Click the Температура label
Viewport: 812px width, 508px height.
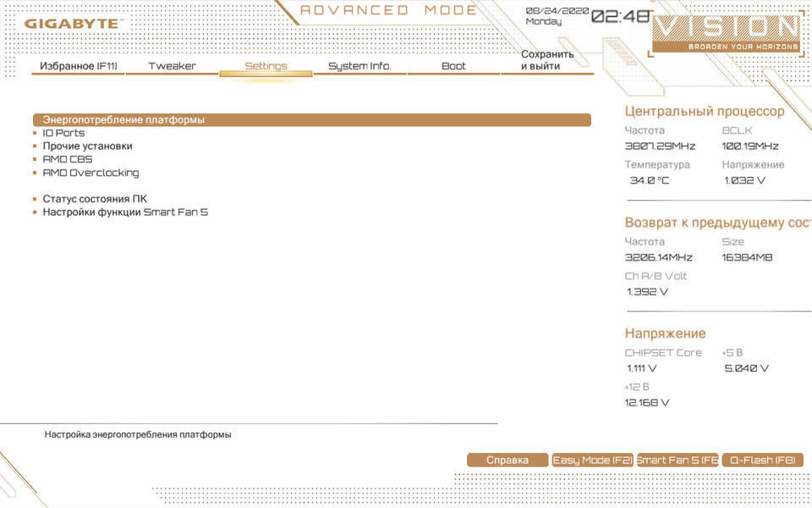tap(658, 165)
